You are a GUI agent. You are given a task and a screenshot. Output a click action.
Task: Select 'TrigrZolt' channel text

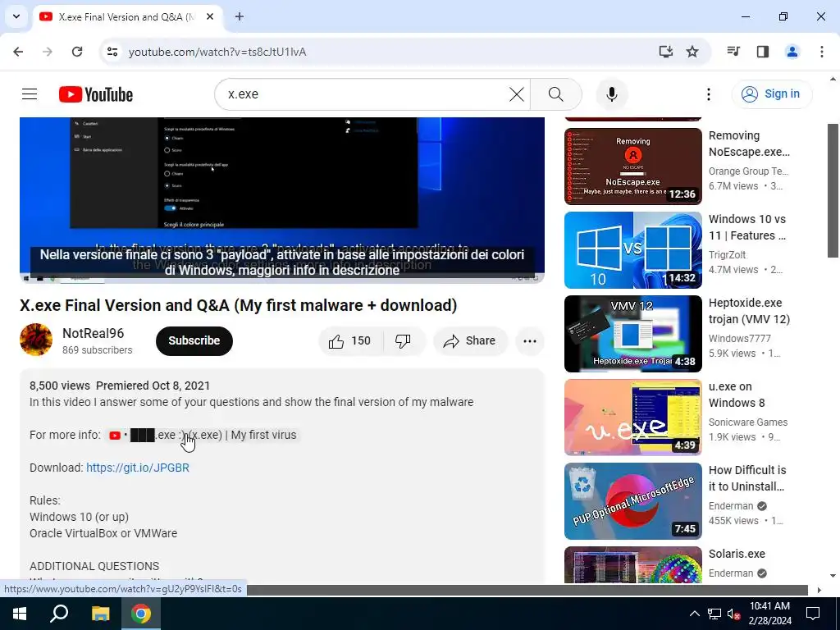(x=727, y=255)
